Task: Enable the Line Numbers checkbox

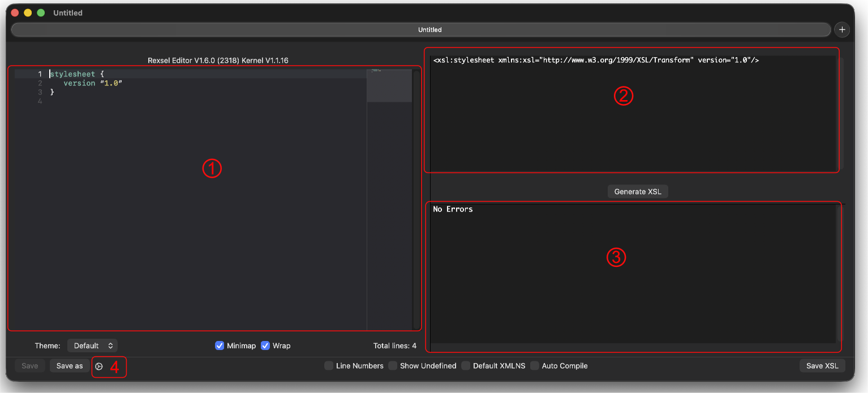Action: click(x=329, y=366)
